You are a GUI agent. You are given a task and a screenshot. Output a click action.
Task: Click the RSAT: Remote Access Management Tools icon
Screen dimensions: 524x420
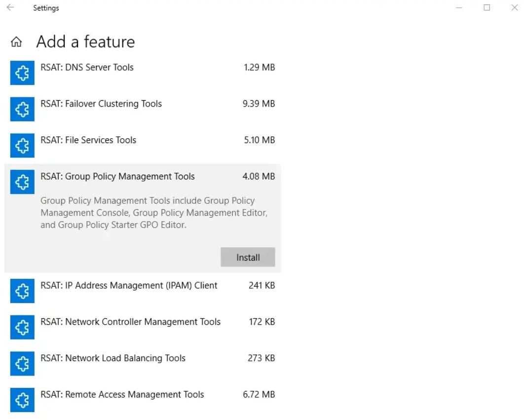[22, 400]
